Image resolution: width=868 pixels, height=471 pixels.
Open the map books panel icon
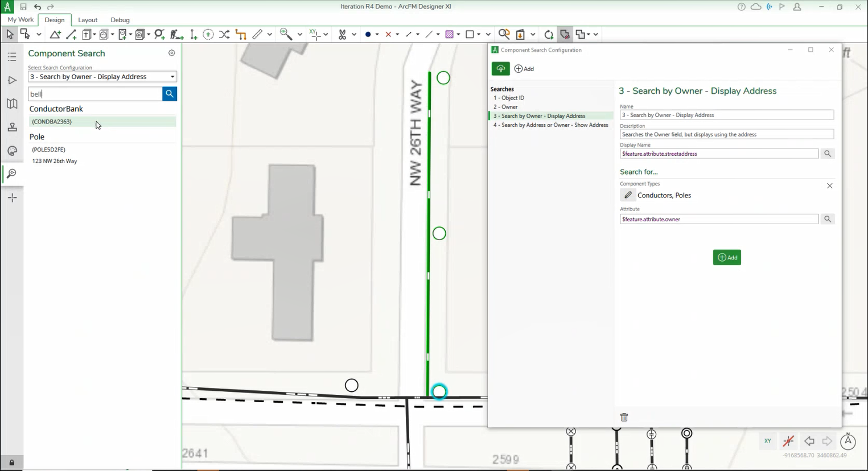[x=13, y=103]
